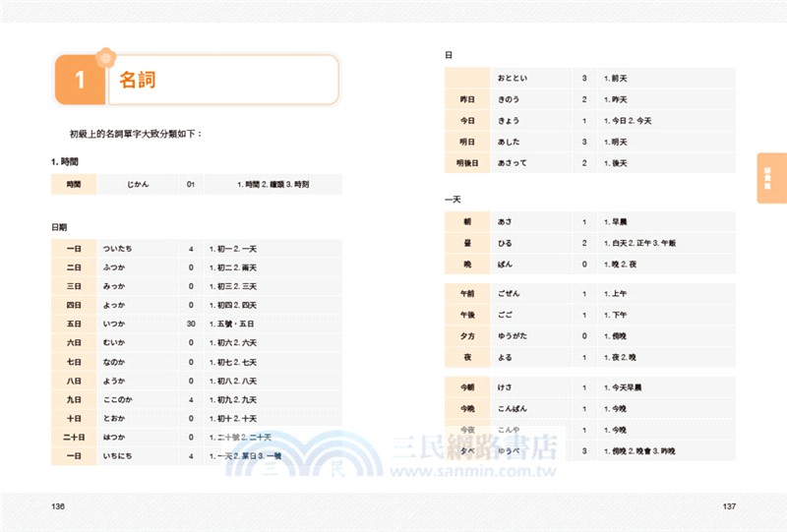Click the reading はつか
Viewport: 787px width, 532px height.
point(114,438)
